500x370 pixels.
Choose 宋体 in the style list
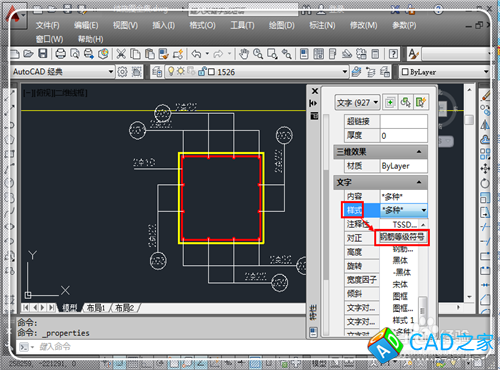click(x=400, y=284)
